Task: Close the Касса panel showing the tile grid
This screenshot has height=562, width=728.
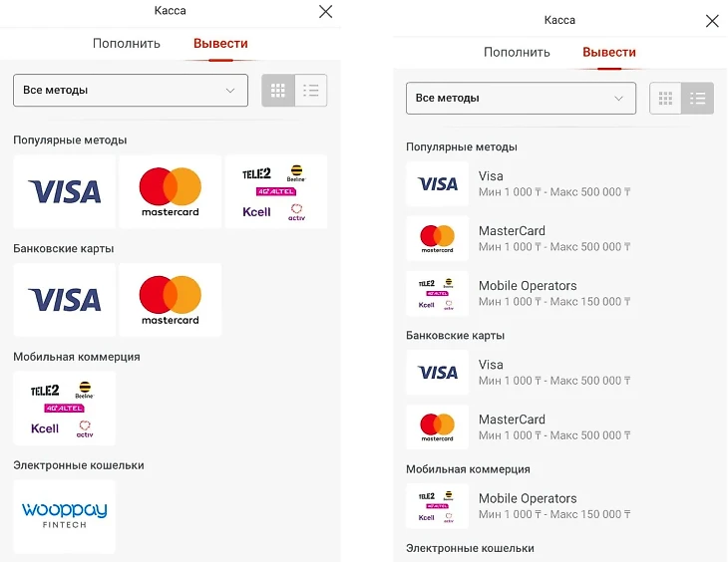Action: (x=325, y=12)
